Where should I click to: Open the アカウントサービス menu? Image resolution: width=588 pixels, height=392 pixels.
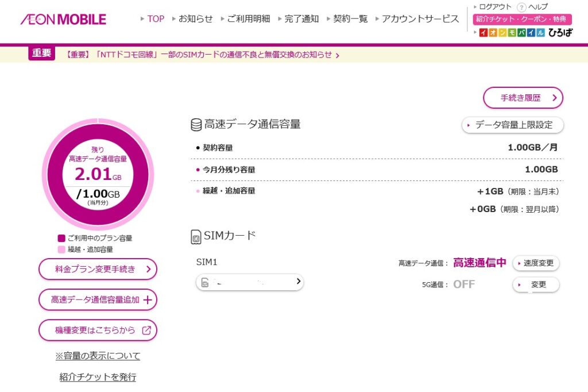pos(420,19)
